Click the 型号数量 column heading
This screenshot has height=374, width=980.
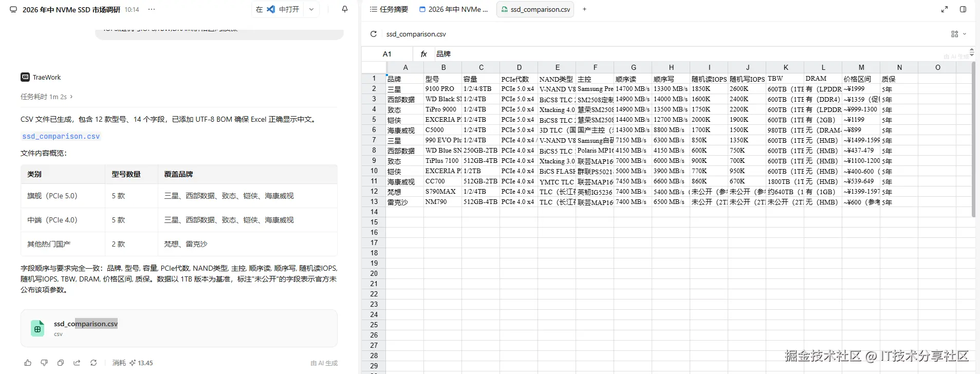[126, 174]
